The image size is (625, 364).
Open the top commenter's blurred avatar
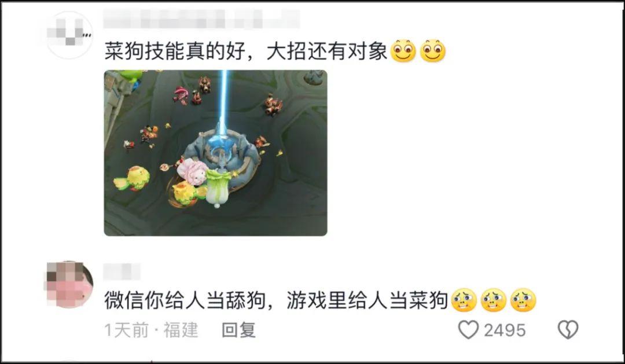pos(69,35)
